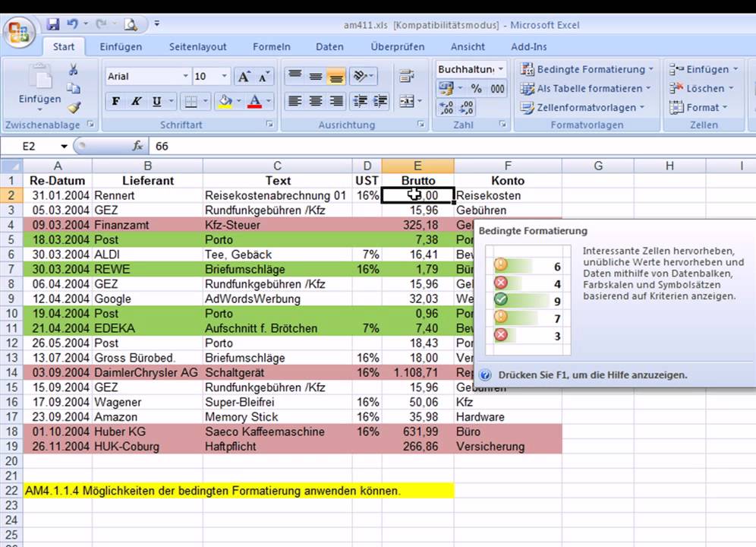Apply cell borders icon

click(x=191, y=101)
